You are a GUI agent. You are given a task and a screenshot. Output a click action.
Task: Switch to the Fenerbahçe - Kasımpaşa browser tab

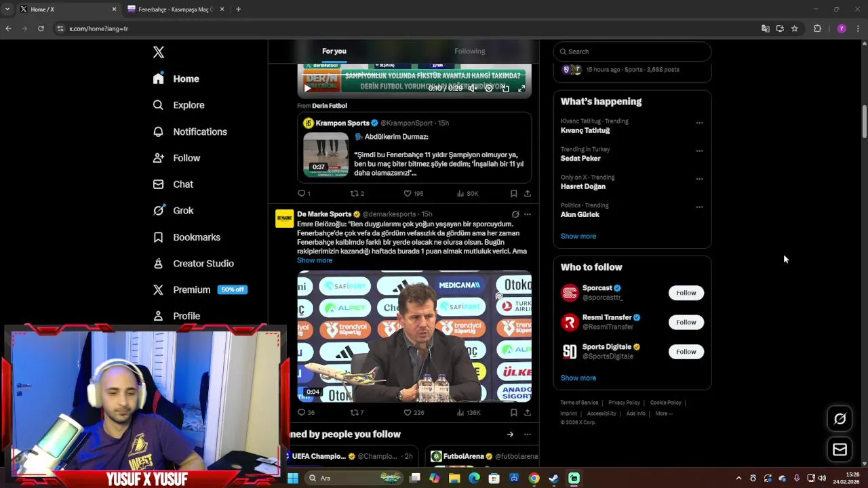[x=175, y=9]
